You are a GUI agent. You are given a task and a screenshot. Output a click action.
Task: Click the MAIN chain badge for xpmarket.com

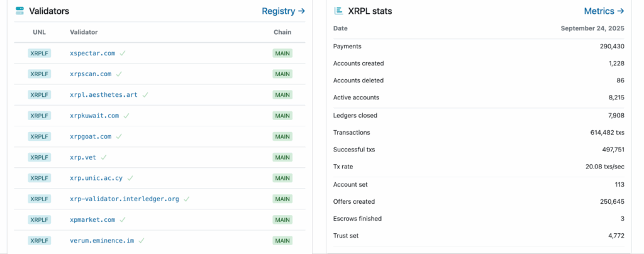pos(282,219)
